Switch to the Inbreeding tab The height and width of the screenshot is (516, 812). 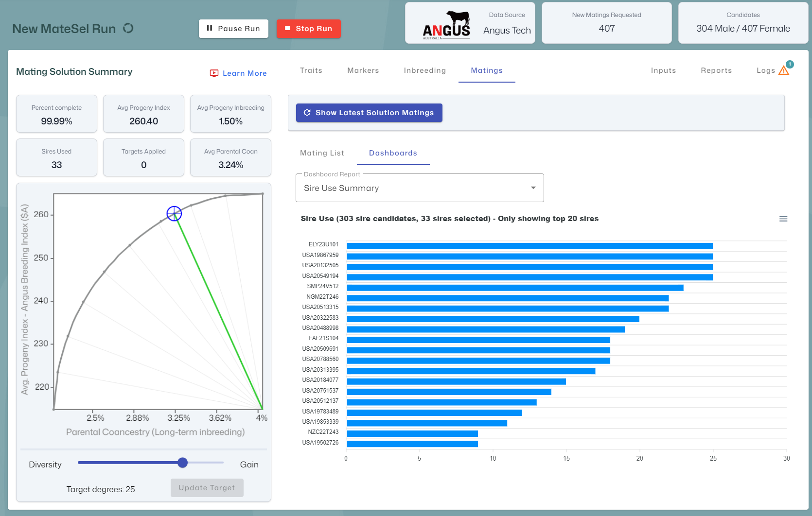424,70
